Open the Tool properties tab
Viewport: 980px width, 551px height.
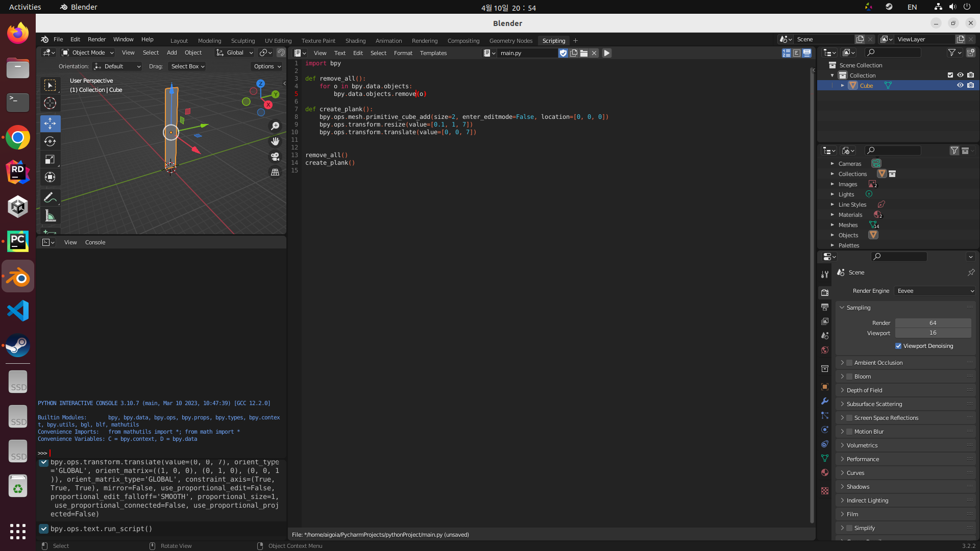pyautogui.click(x=825, y=274)
